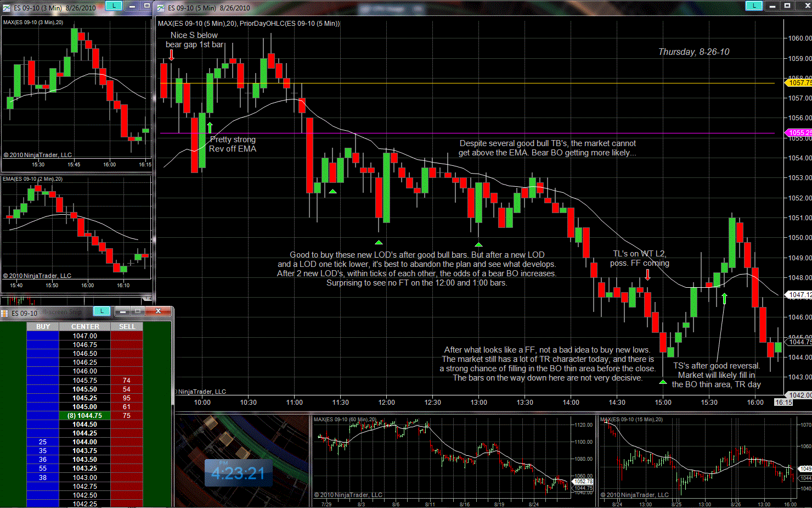Click the ES 09-10 DOM ladder icon
812x508 pixels.
[x=5, y=313]
